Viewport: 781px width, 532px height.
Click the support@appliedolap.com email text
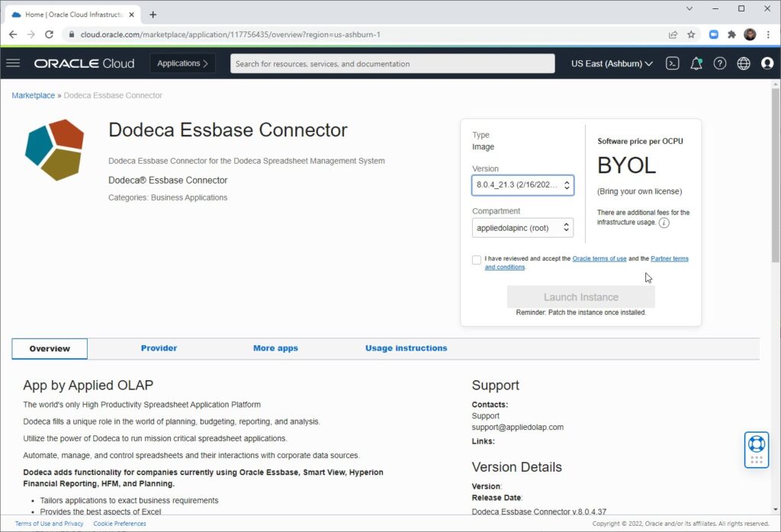tap(518, 427)
